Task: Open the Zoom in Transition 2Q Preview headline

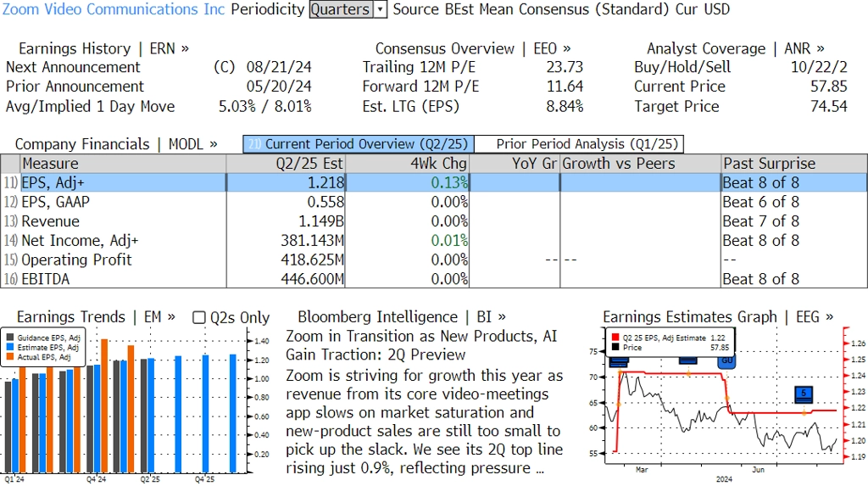Action: (x=421, y=345)
